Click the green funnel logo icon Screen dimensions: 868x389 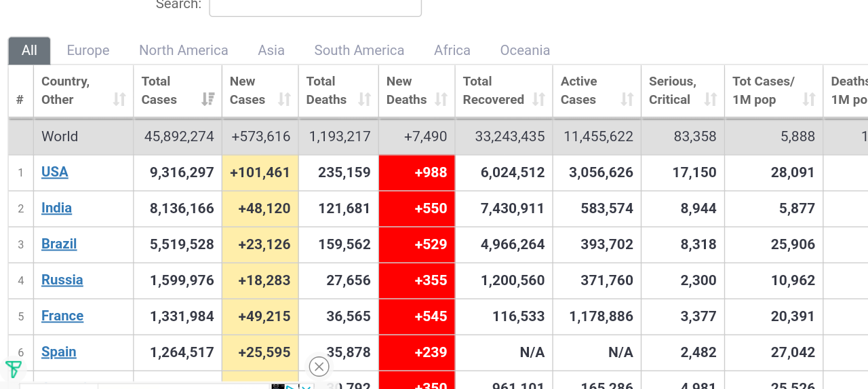click(x=13, y=369)
